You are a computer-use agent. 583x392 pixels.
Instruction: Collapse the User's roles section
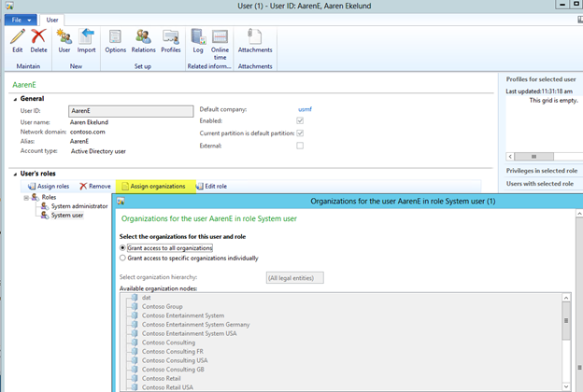point(14,175)
